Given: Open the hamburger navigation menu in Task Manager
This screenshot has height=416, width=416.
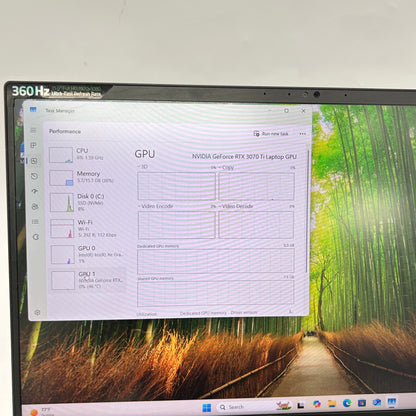Looking at the screenshot, I should 33,130.
